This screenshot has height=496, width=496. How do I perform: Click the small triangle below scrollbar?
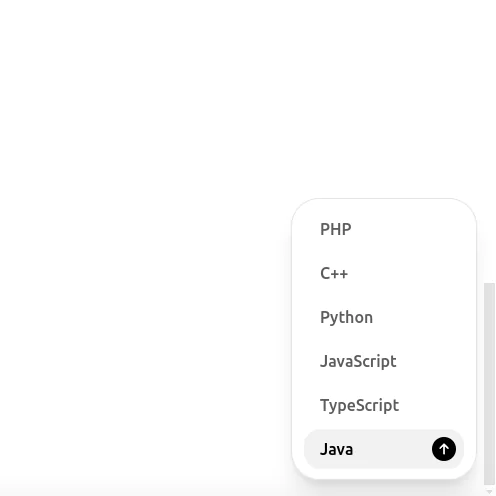coord(489,492)
